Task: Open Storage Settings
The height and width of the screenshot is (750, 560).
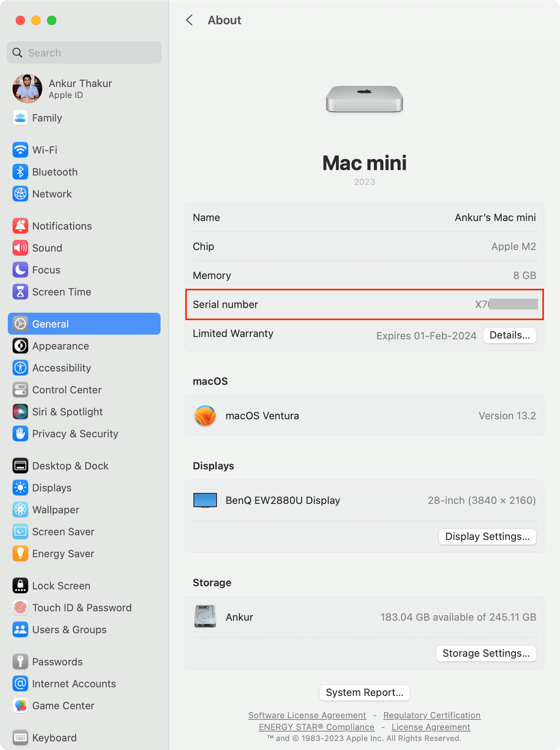Action: pos(486,653)
